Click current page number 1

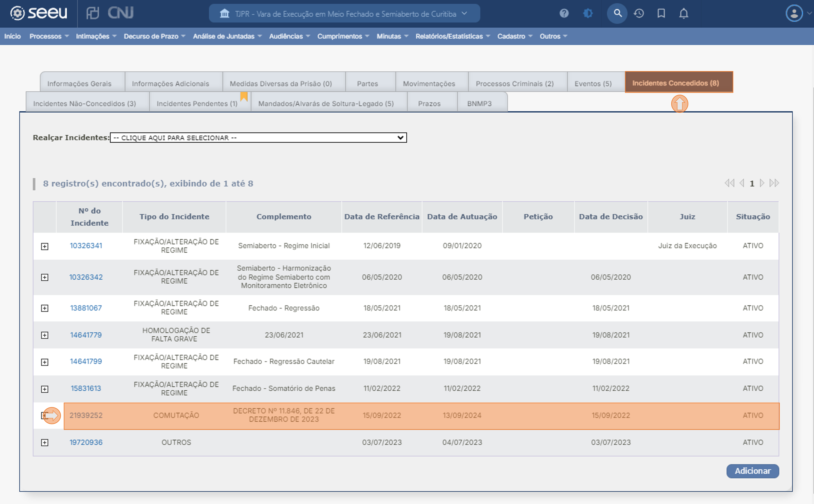click(752, 183)
